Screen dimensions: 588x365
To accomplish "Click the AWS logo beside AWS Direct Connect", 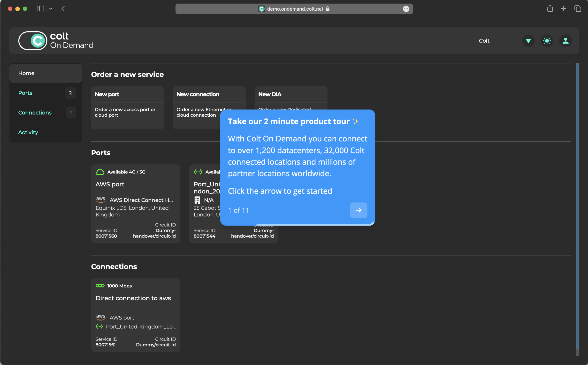I will click(x=100, y=200).
